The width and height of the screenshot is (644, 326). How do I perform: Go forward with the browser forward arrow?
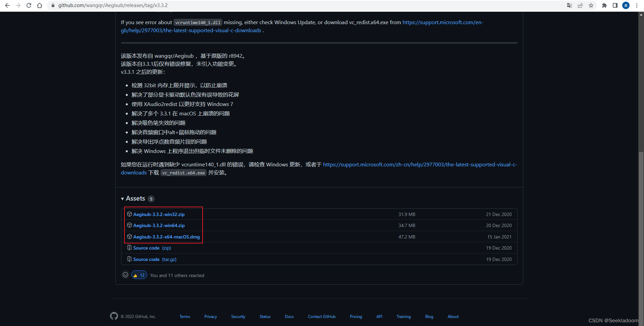point(18,5)
